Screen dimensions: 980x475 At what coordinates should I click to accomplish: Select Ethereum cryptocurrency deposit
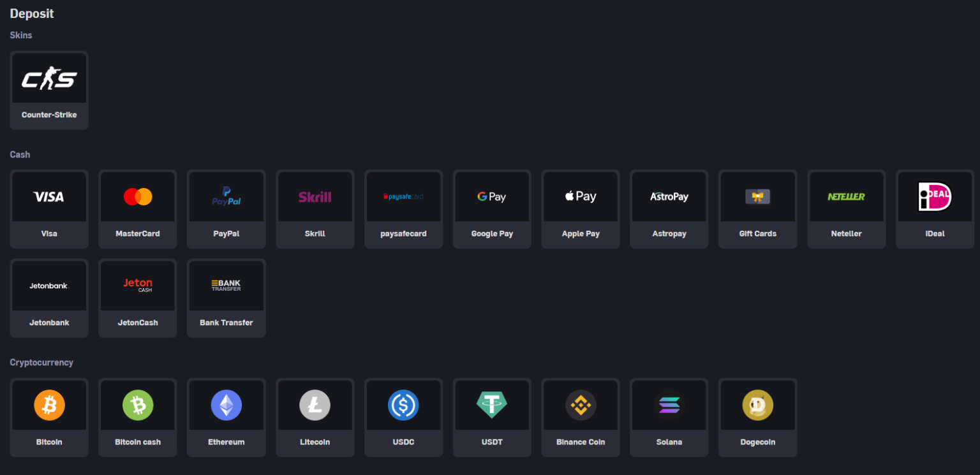coord(226,418)
